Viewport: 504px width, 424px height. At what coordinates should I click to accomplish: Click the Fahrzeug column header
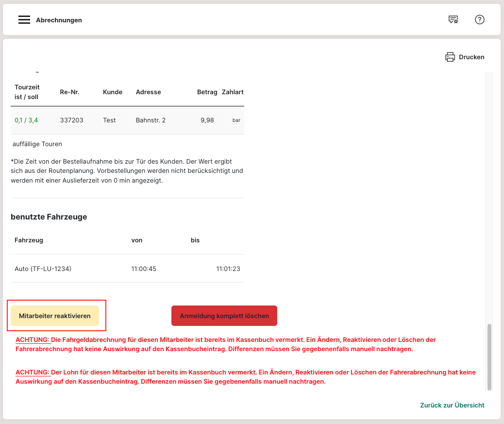click(x=29, y=240)
